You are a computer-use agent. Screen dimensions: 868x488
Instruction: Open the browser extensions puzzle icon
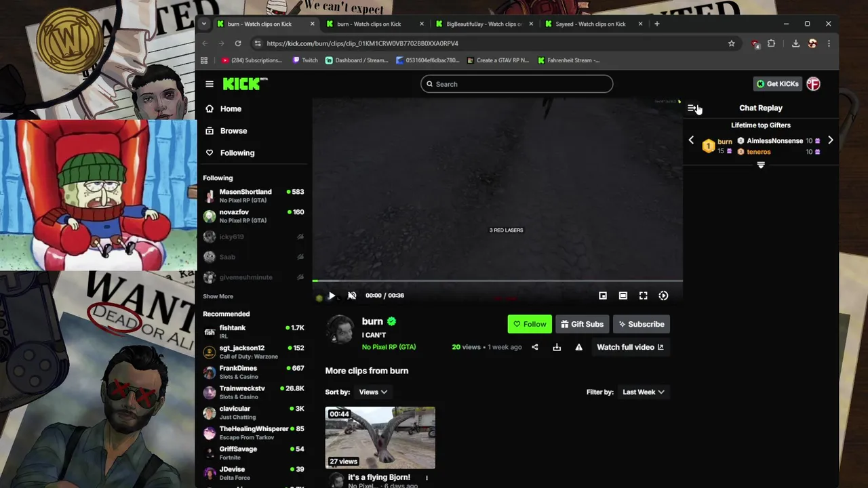(x=771, y=43)
